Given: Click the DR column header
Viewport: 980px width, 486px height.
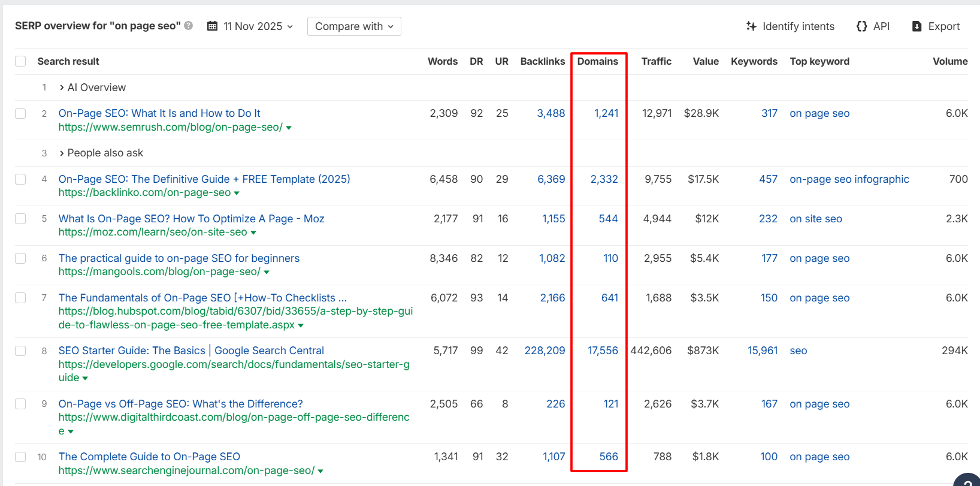Looking at the screenshot, I should pos(476,61).
